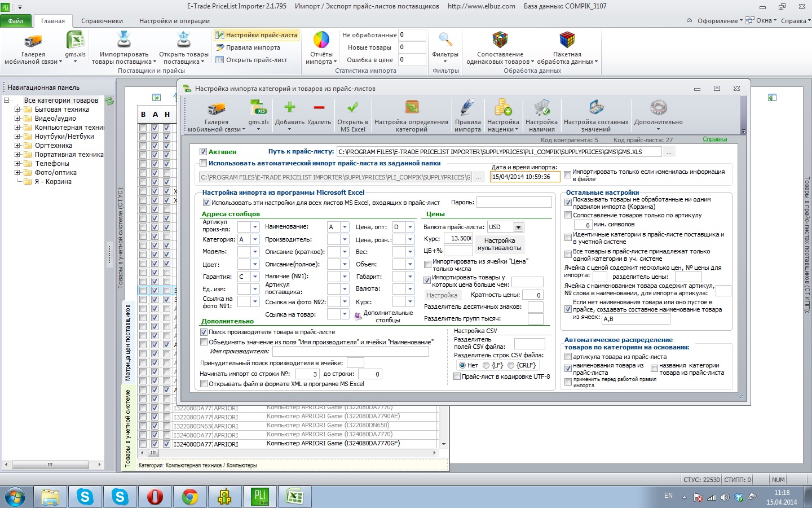This screenshot has width=812, height=508.
Task: Click the green plus Add icon
Action: pyautogui.click(x=290, y=107)
